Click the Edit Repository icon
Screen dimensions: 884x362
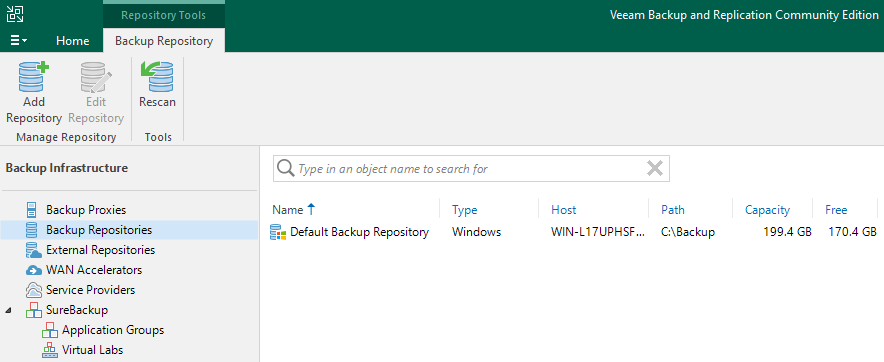click(x=96, y=77)
